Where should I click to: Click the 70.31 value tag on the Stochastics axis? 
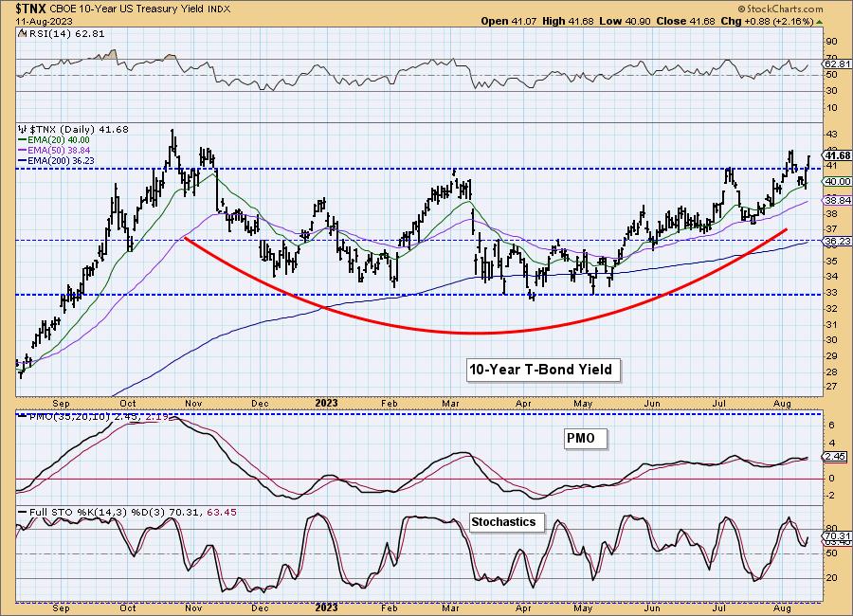(x=838, y=536)
